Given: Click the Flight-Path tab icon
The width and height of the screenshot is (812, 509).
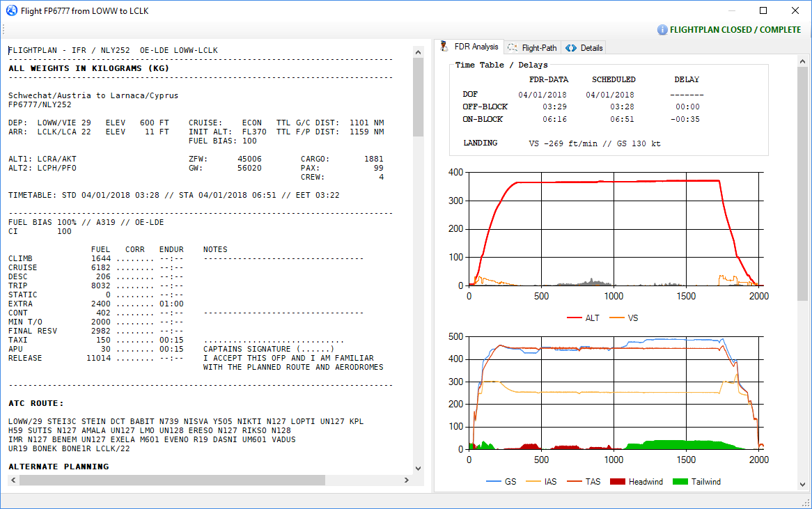Looking at the screenshot, I should click(512, 47).
